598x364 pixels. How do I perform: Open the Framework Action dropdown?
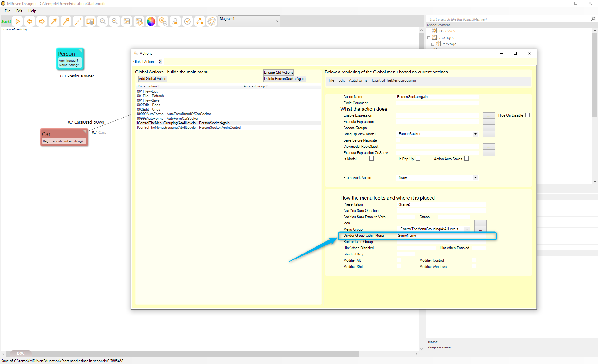click(475, 178)
